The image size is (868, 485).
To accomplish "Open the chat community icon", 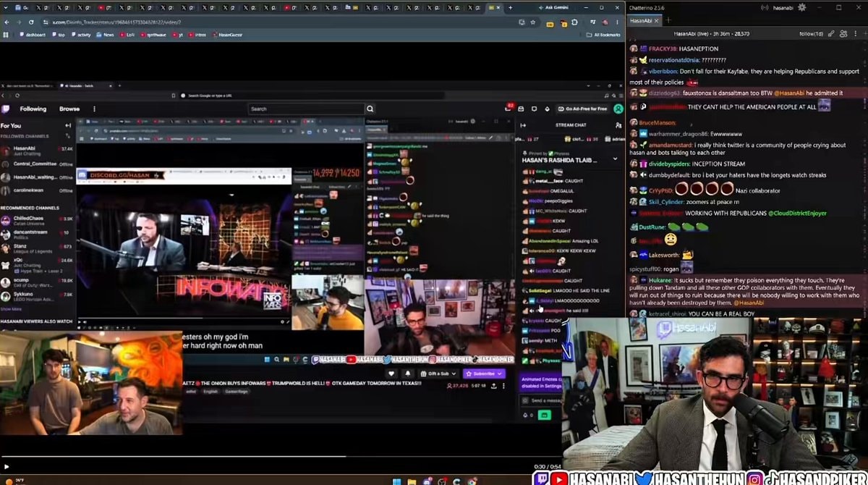I will coord(617,125).
